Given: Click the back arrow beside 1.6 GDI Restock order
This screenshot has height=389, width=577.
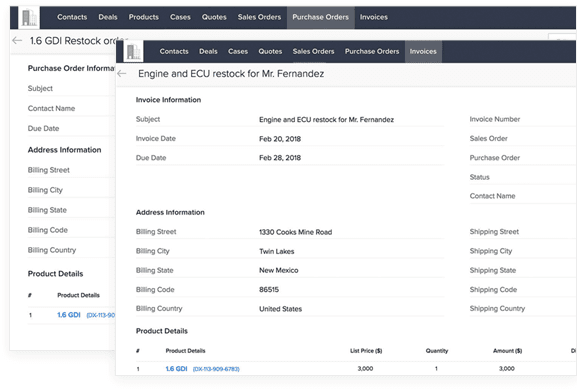Looking at the screenshot, I should point(17,40).
